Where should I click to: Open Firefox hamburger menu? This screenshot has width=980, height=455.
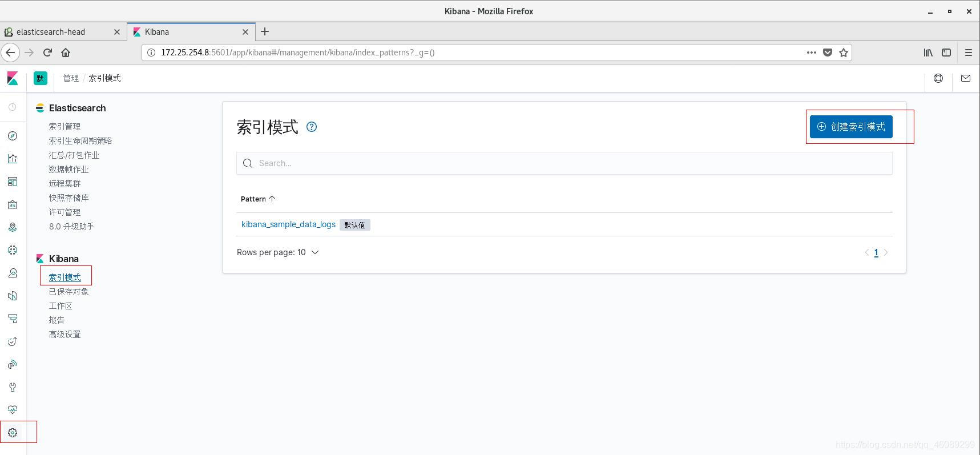click(968, 53)
